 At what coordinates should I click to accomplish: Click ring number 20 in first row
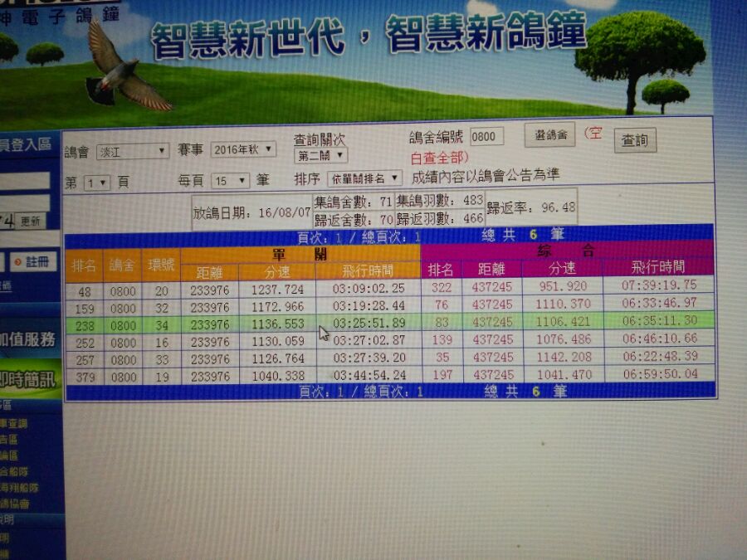(162, 291)
